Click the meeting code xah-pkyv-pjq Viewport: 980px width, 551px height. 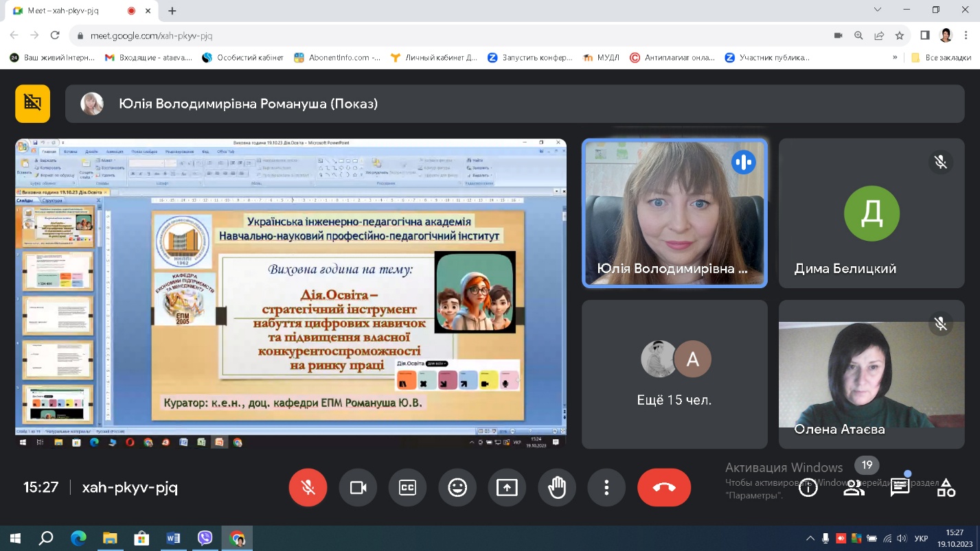130,488
